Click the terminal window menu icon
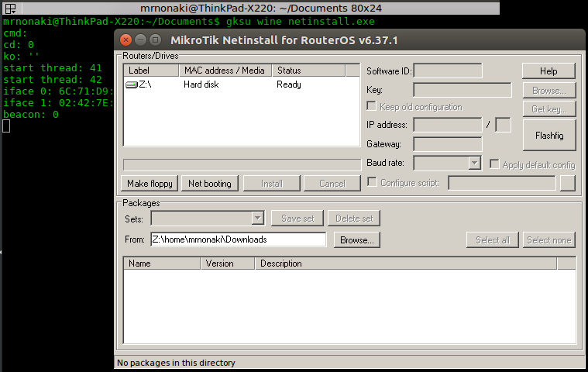 click(11, 8)
